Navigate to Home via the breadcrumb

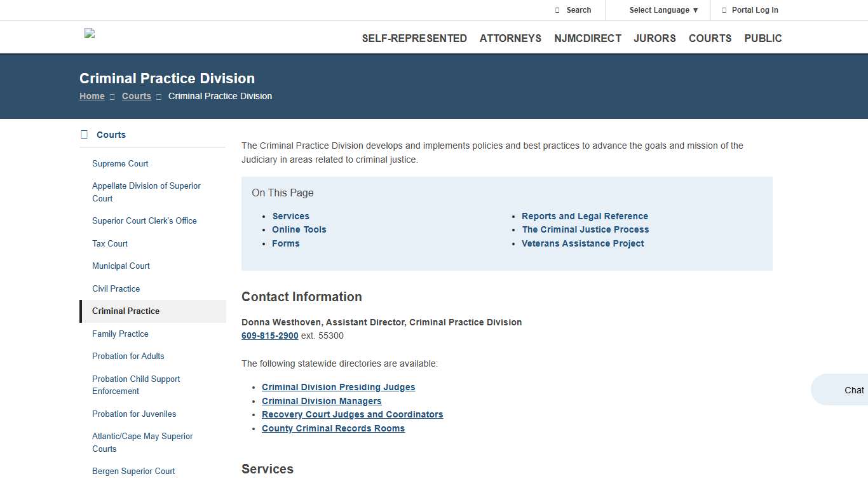[x=92, y=96]
